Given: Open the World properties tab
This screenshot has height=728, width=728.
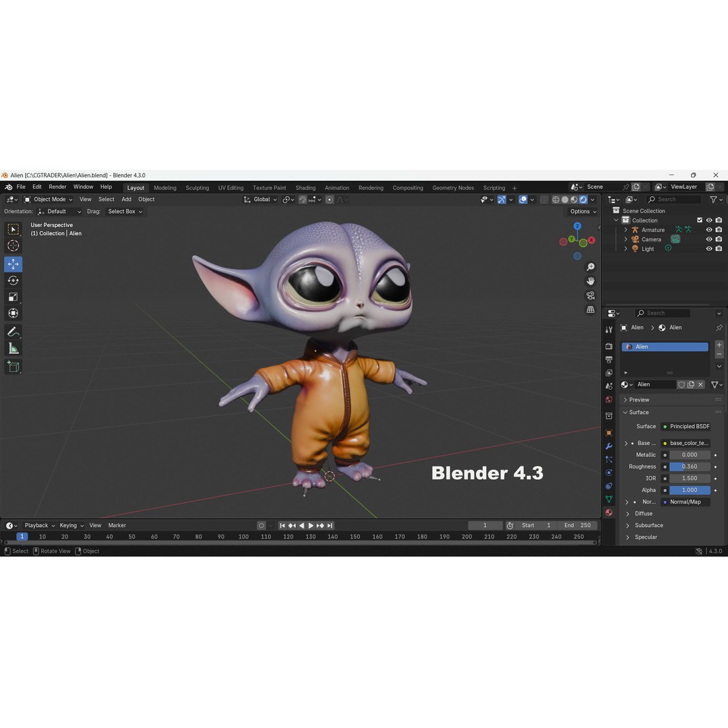Looking at the screenshot, I should pos(609,399).
